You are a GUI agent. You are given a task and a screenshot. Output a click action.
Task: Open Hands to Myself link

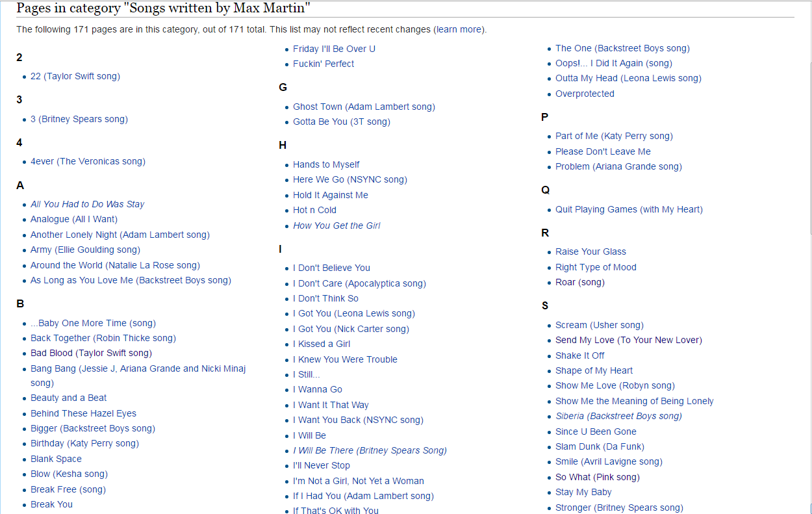[326, 164]
